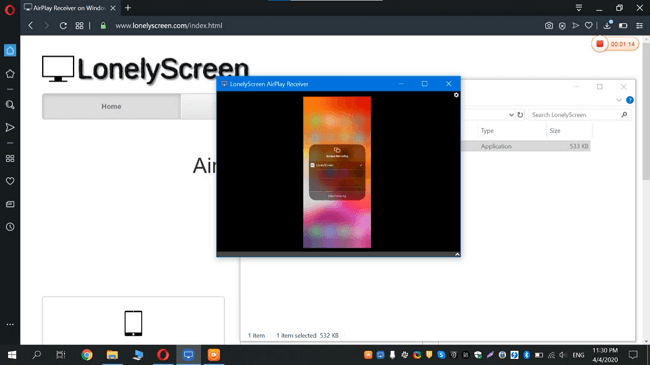
Task: Open the taskbar clock and date
Action: pos(605,355)
